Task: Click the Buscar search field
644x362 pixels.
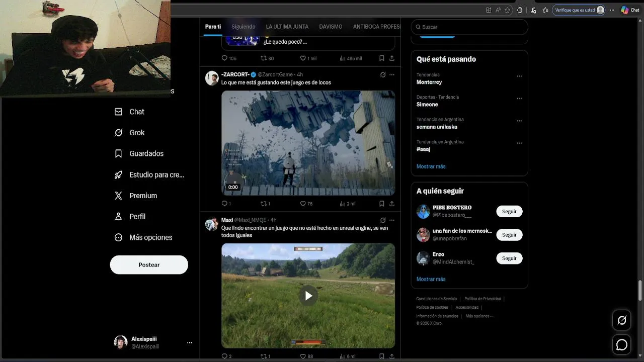Action: click(x=469, y=27)
